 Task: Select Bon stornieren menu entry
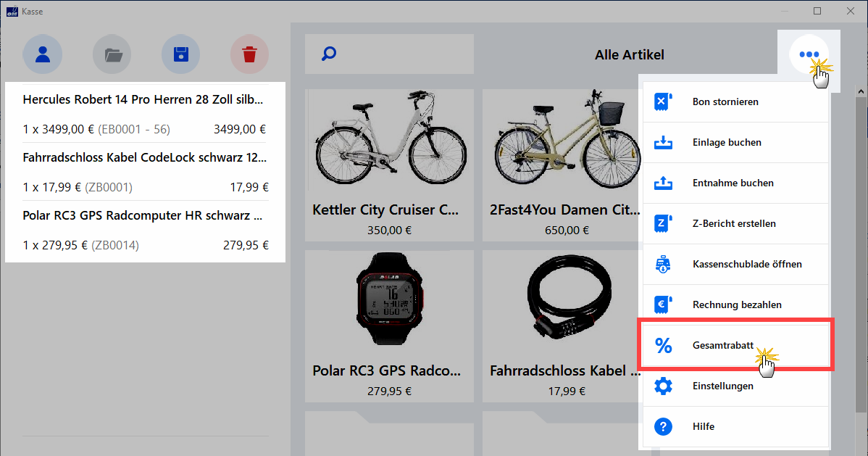pyautogui.click(x=735, y=102)
